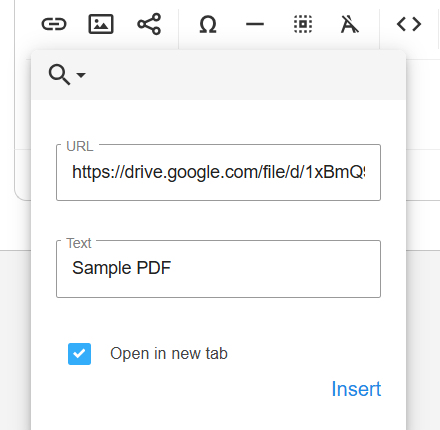Image resolution: width=440 pixels, height=430 pixels.
Task: Click the share icon in toolbar
Action: (149, 24)
